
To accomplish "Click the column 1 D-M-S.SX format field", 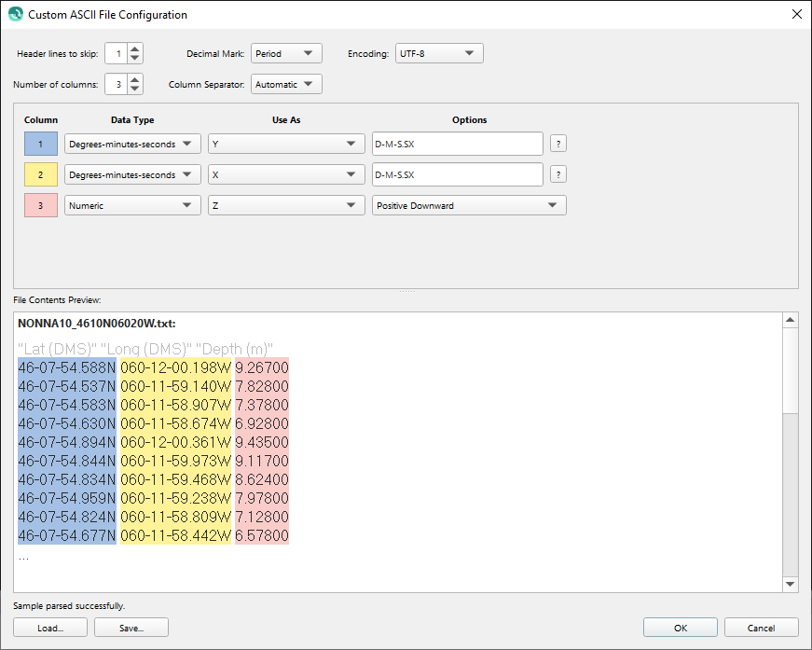I will 457,144.
